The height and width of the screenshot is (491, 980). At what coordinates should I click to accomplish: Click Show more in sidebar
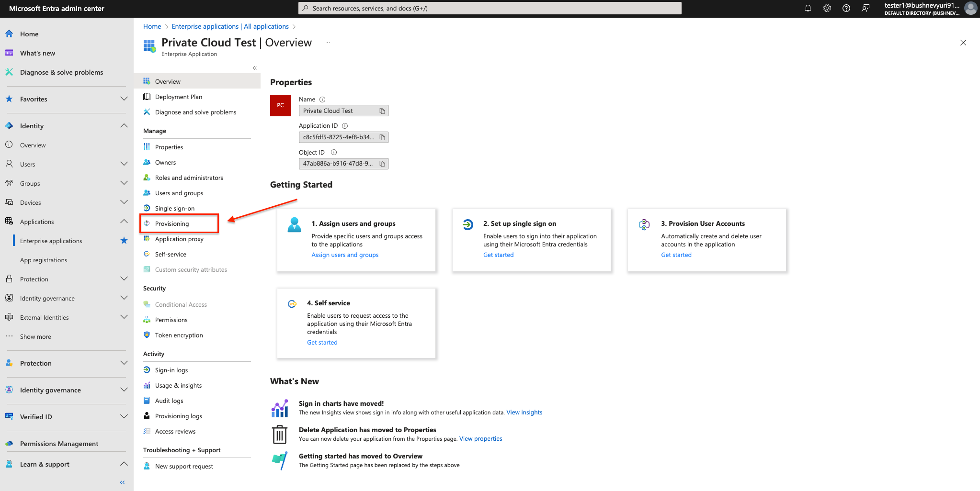pyautogui.click(x=35, y=336)
